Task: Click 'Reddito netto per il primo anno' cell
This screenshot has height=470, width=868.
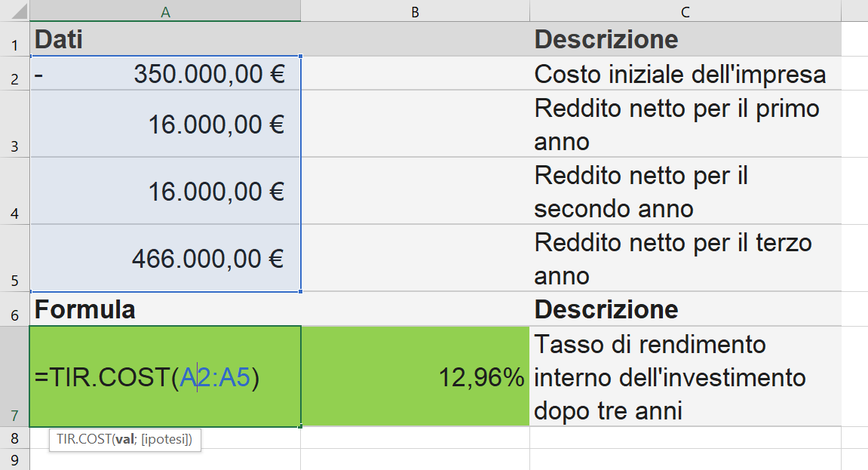Action: coord(685,124)
